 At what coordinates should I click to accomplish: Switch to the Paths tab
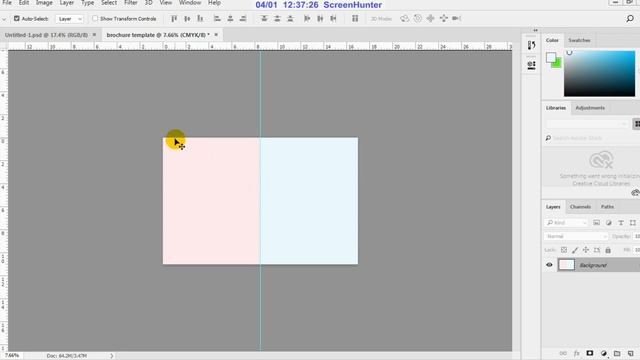pos(607,207)
